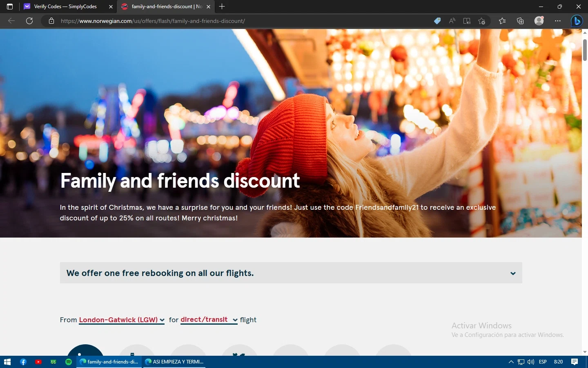The width and height of the screenshot is (588, 368).
Task: Open Windows notification center
Action: coord(575,362)
